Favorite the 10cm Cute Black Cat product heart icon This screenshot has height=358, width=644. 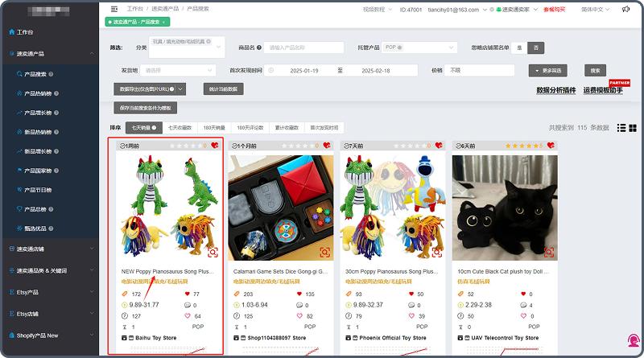551,146
